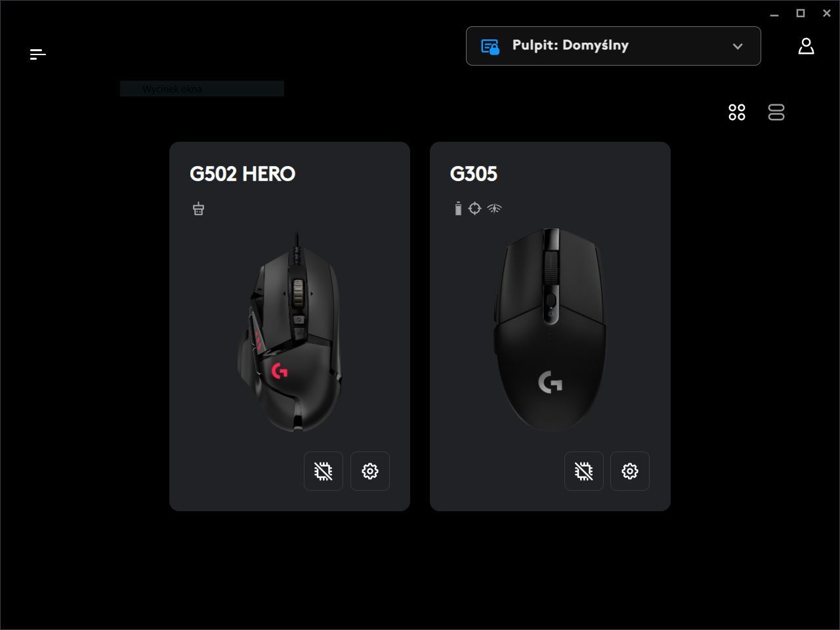Click the G502 HERO USB connection icon
Screen dimensions: 840x630
pyautogui.click(x=198, y=209)
